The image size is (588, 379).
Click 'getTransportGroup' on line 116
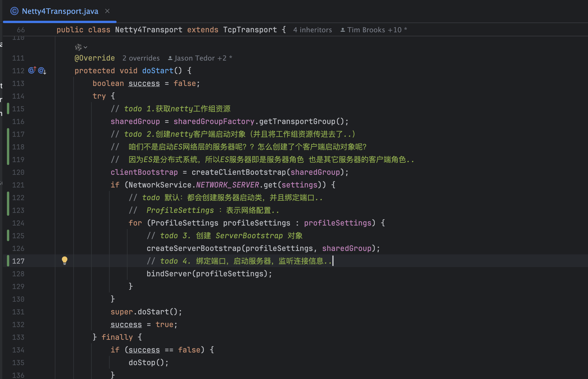(x=297, y=121)
